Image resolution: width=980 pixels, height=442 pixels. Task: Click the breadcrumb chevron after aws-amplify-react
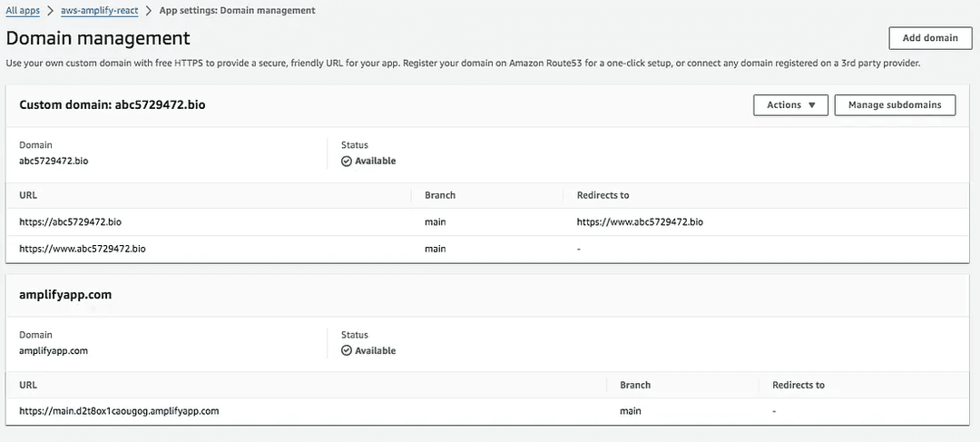point(149,11)
